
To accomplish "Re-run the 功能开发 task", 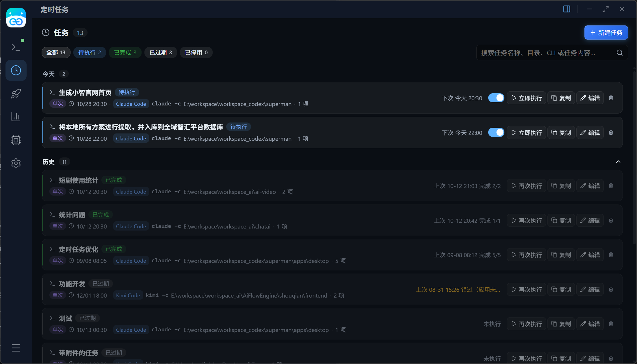I will (x=526, y=289).
